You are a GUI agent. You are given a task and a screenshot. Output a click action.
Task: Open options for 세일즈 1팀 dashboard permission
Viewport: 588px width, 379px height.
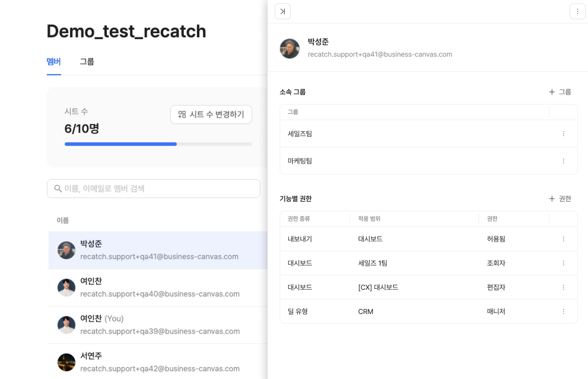tap(563, 263)
